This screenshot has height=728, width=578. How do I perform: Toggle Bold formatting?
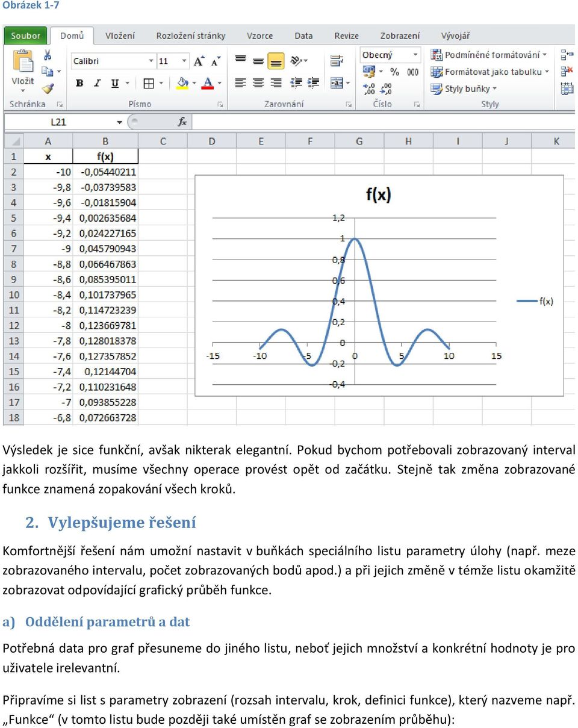tap(79, 83)
